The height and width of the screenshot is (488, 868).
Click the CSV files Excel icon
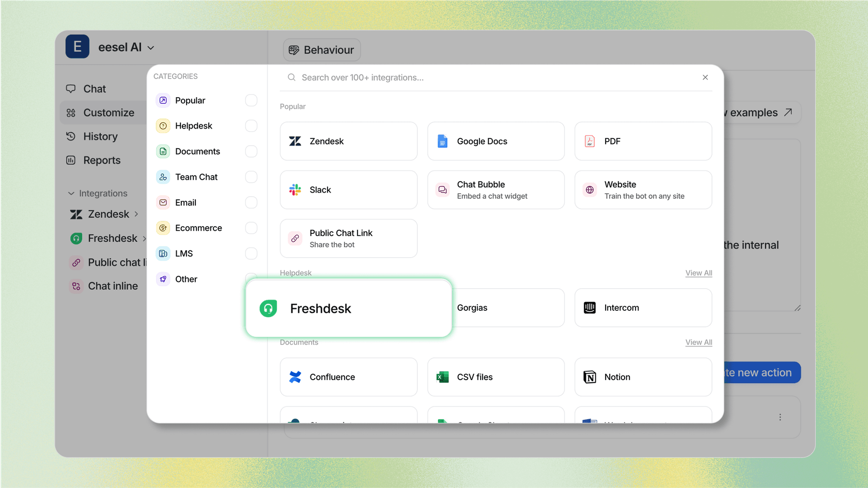(443, 377)
